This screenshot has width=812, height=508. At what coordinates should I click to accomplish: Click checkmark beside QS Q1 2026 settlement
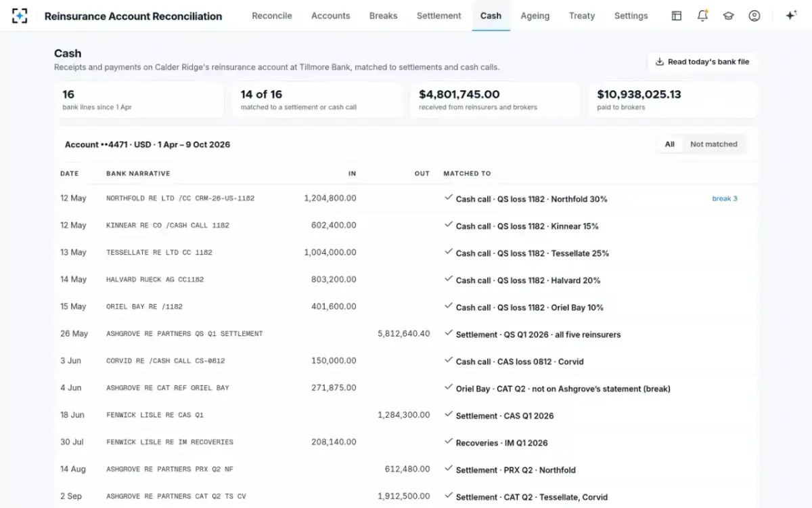(x=448, y=333)
